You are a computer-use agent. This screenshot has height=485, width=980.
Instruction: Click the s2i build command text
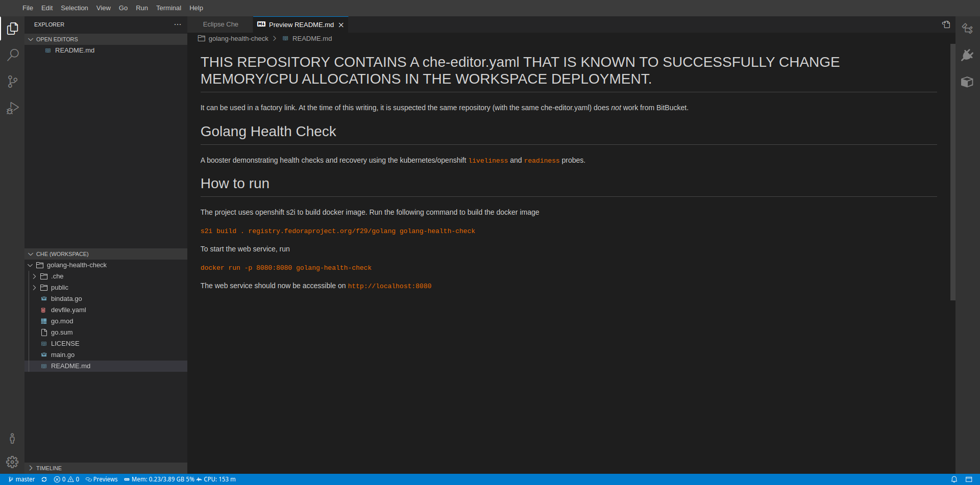pos(338,231)
